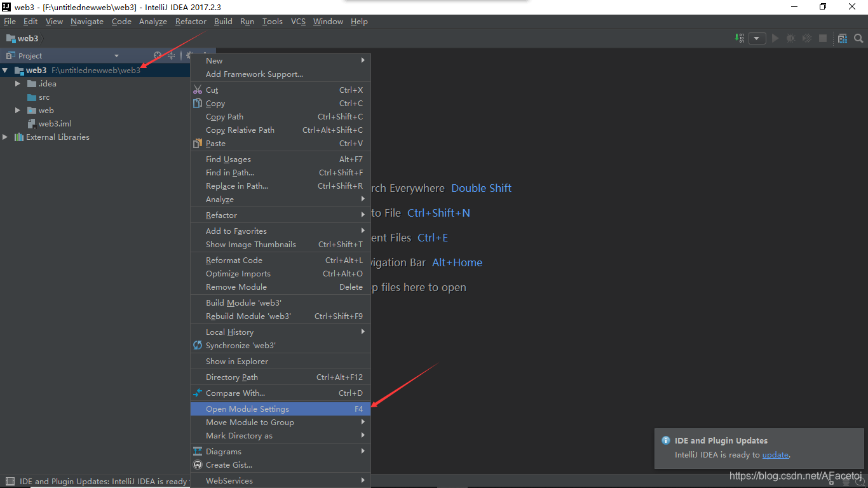Expand the .idea folder
Screen dimensions: 868x488
18,84
